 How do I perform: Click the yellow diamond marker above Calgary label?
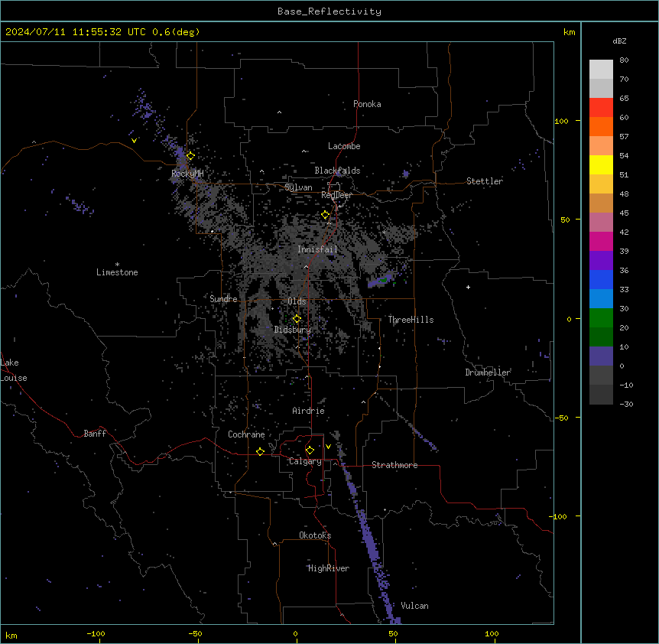click(310, 450)
